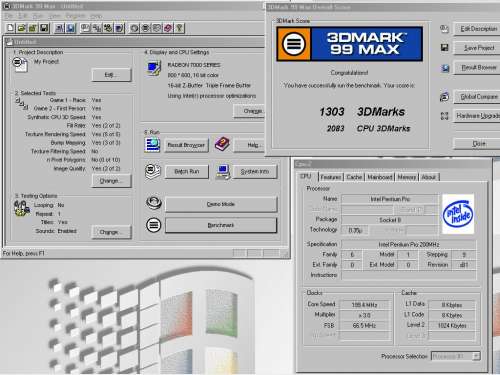Click the computer icon beside System Info
This screenshot has height=375, width=500.
[223, 171]
